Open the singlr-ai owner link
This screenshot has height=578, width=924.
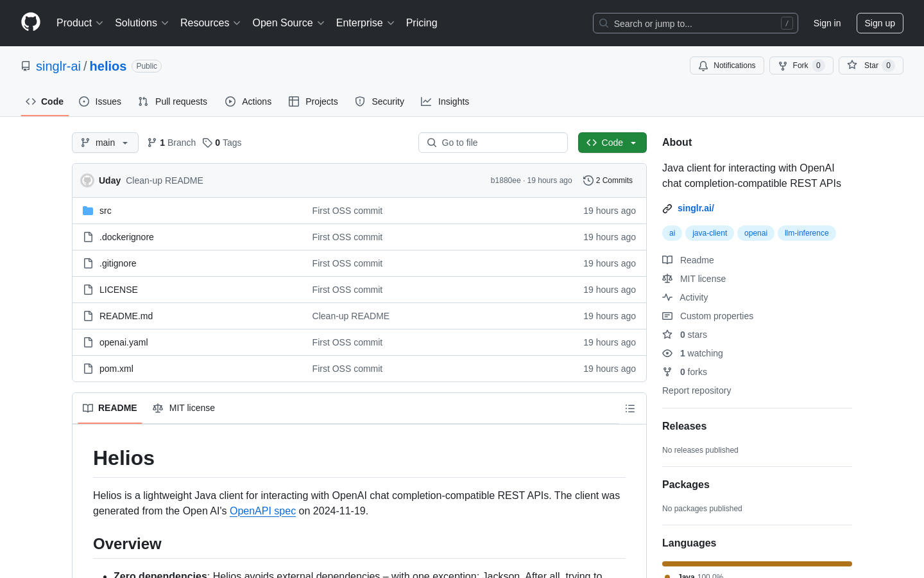tap(58, 66)
